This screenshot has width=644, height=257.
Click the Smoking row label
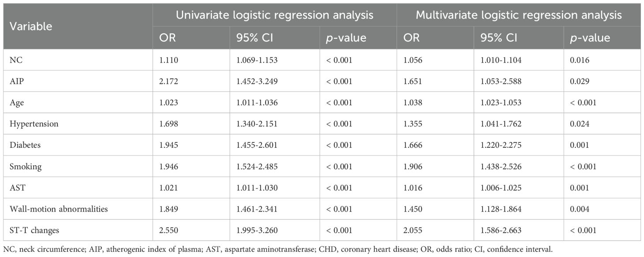(x=25, y=166)
